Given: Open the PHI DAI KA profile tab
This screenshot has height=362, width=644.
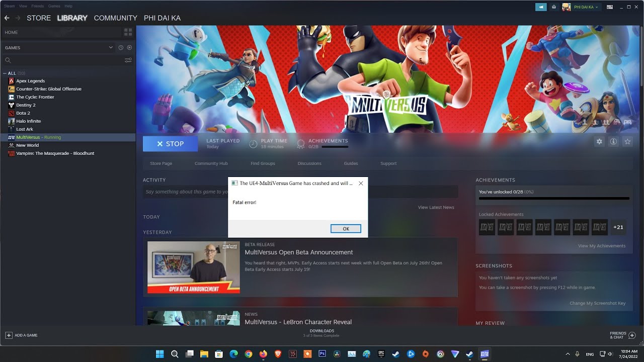Looking at the screenshot, I should point(162,18).
